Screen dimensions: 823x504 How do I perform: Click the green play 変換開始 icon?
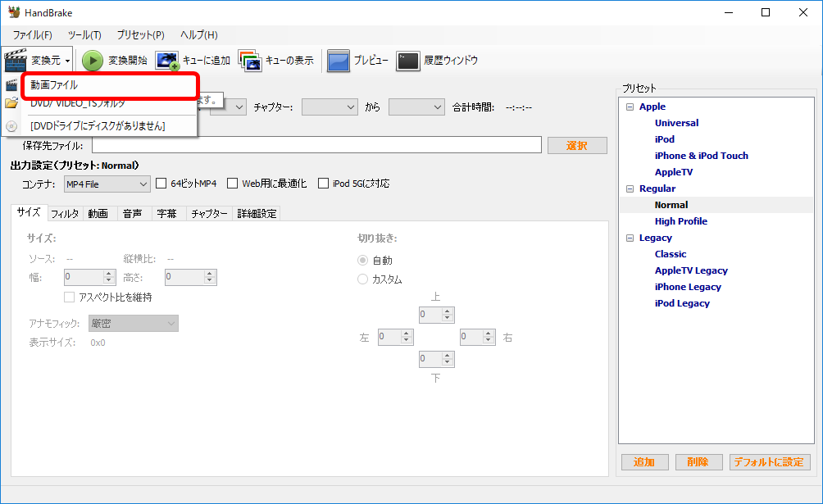93,61
